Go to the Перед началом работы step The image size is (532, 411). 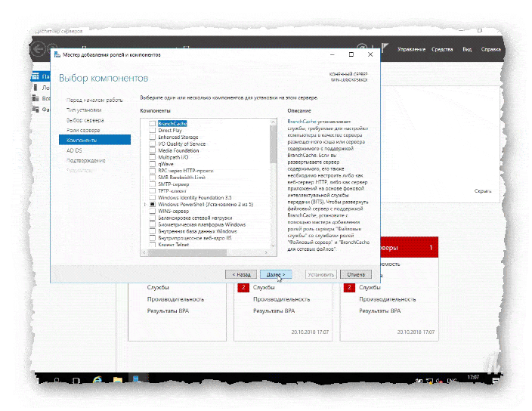coord(94,100)
